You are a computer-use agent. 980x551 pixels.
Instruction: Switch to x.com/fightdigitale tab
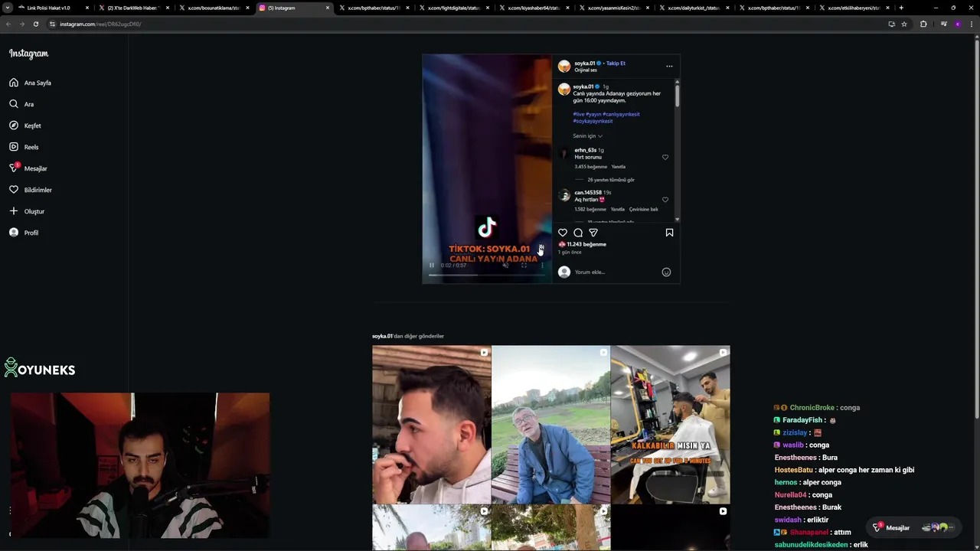click(453, 8)
